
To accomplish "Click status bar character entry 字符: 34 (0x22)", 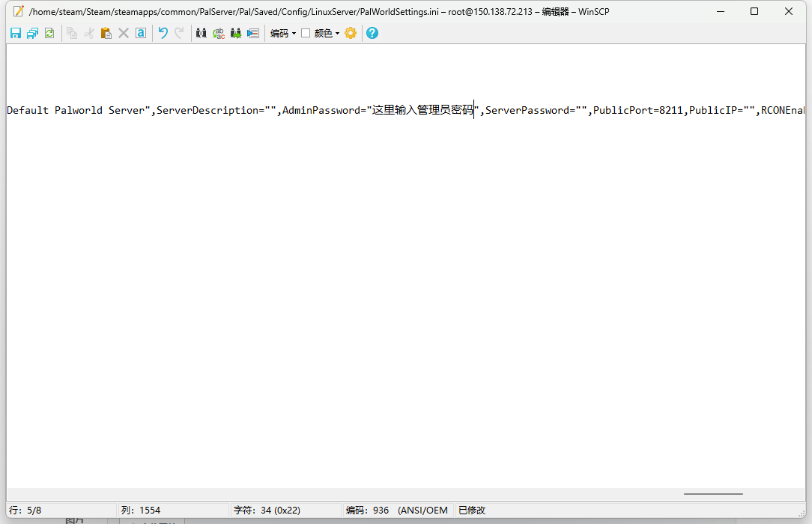I will tap(267, 510).
